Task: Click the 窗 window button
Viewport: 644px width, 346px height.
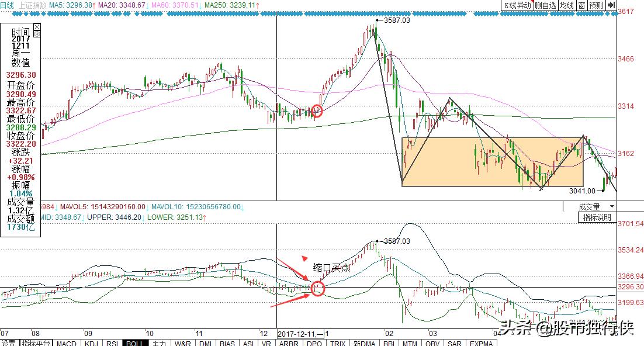Action: pos(581,5)
